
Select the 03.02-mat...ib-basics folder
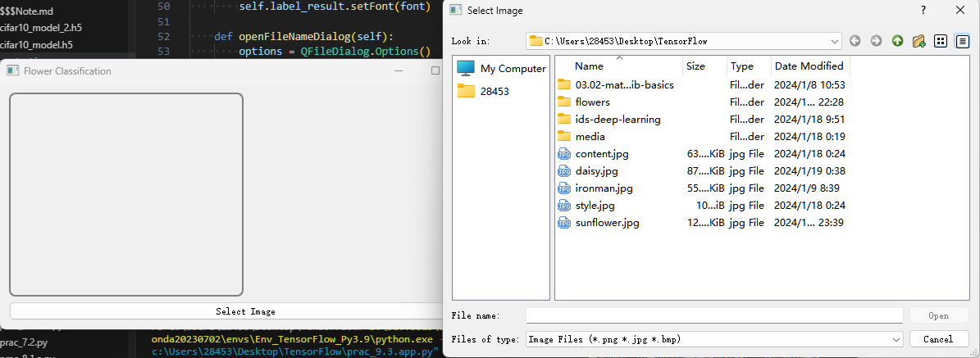[x=624, y=85]
